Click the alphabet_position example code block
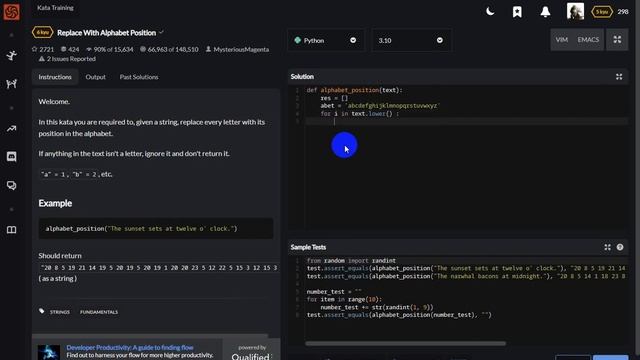Image resolution: width=640 pixels, height=360 pixels. pos(156,229)
